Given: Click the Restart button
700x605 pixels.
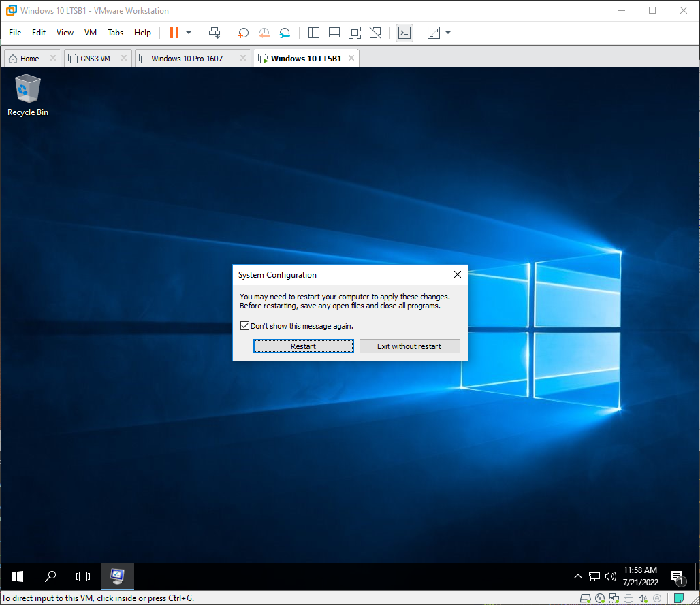Looking at the screenshot, I should tap(304, 346).
